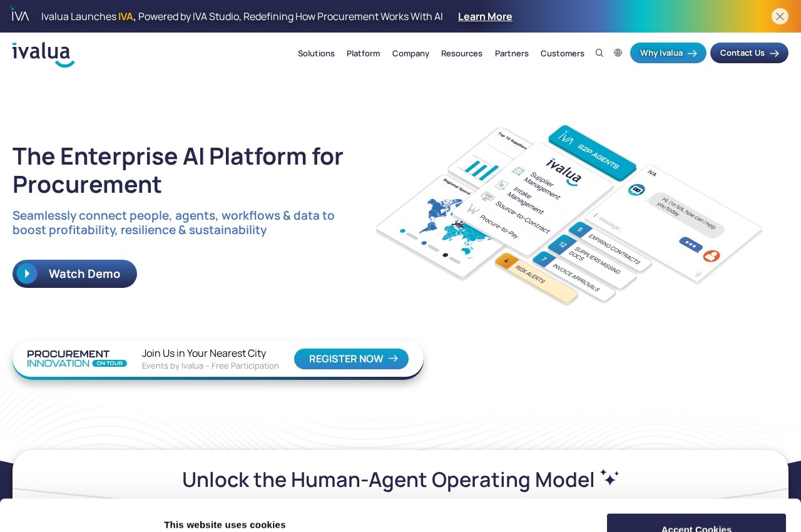801x532 pixels.
Task: Click the Suppliers Missing Docs card
Action: click(593, 262)
